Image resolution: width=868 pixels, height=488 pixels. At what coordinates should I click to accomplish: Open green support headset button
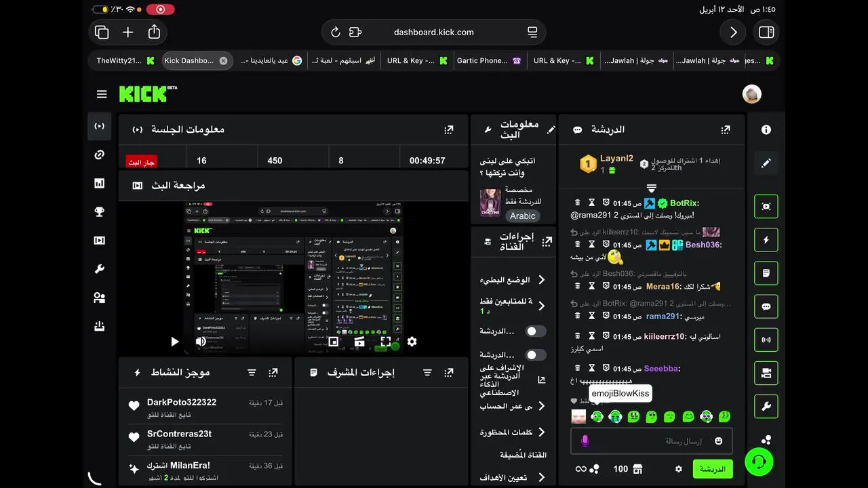[759, 462]
